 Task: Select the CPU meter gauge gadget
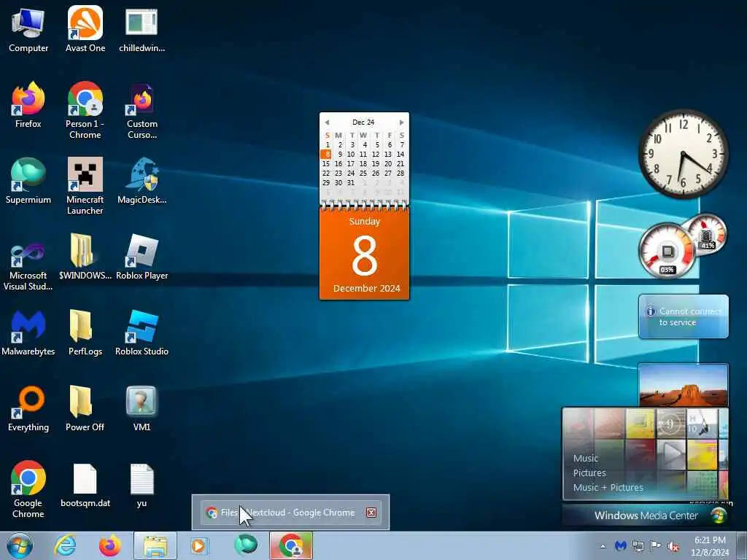667,251
